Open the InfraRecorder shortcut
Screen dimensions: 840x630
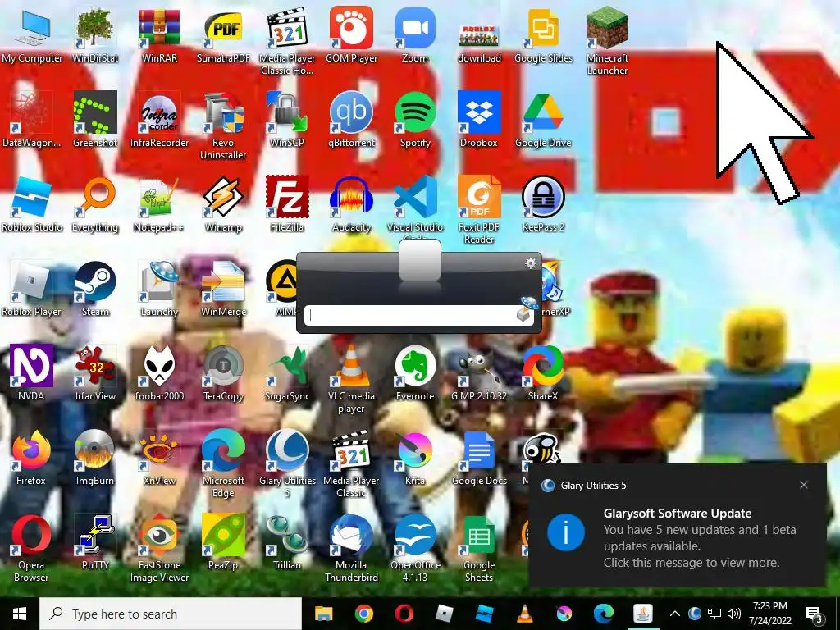pos(159,120)
